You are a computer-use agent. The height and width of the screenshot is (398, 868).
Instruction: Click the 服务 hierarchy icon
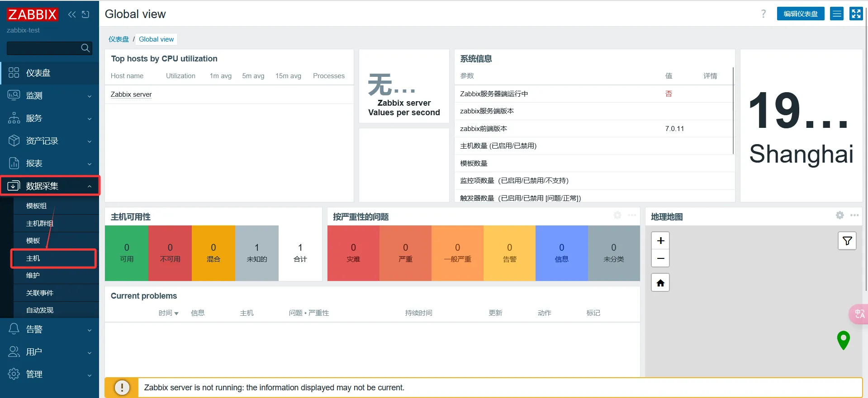[x=14, y=118]
